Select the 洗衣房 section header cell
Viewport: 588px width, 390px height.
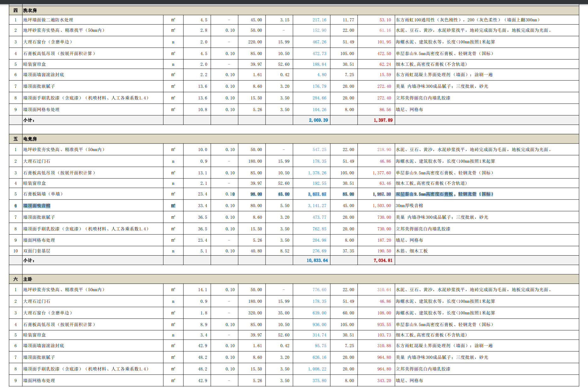(x=30, y=10)
